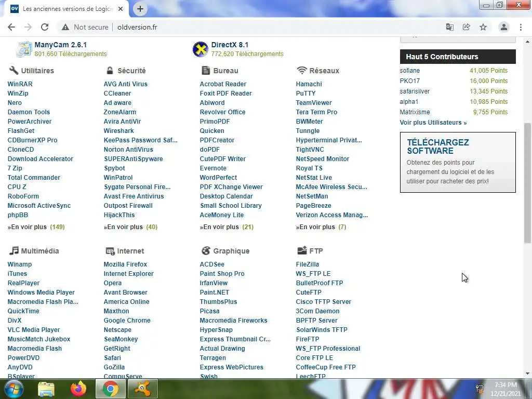The width and height of the screenshot is (532, 399).
Task: Open the KeePass Password Safe link
Action: [140, 140]
